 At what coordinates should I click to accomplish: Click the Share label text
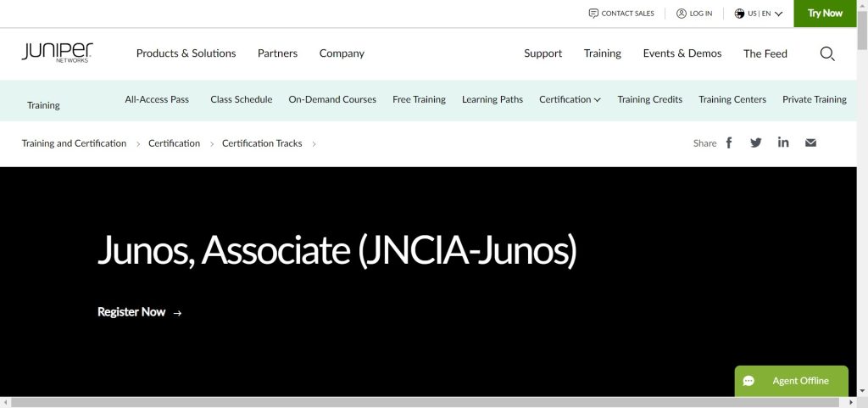click(704, 143)
